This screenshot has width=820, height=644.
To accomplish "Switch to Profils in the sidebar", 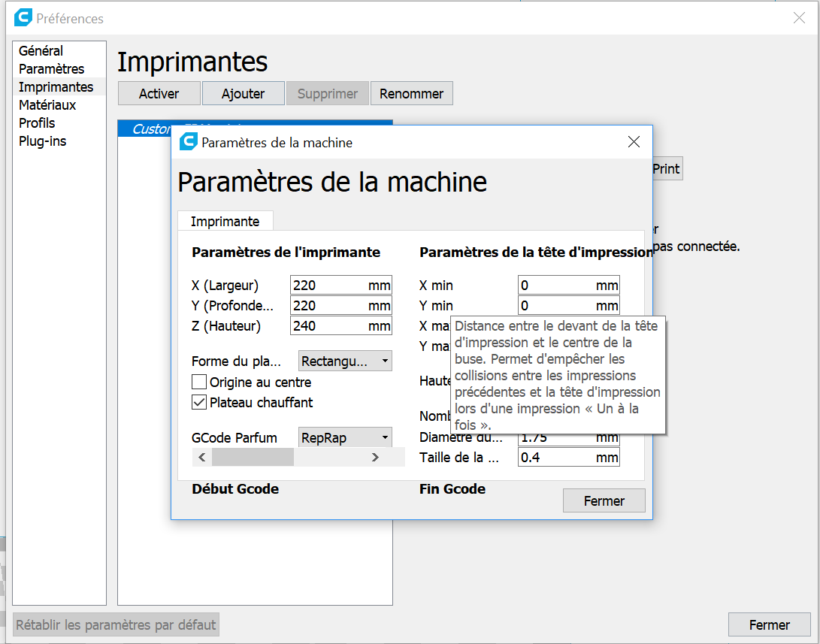I will [37, 123].
